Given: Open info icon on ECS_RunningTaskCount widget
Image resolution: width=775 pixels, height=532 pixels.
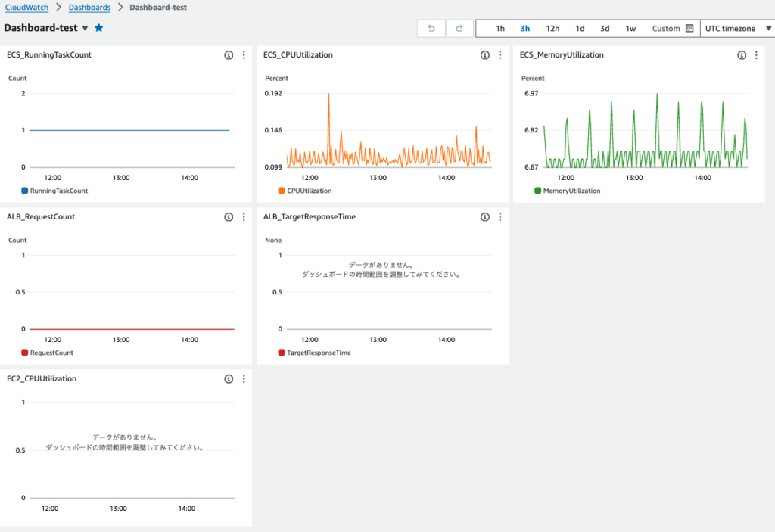Looking at the screenshot, I should (x=229, y=55).
